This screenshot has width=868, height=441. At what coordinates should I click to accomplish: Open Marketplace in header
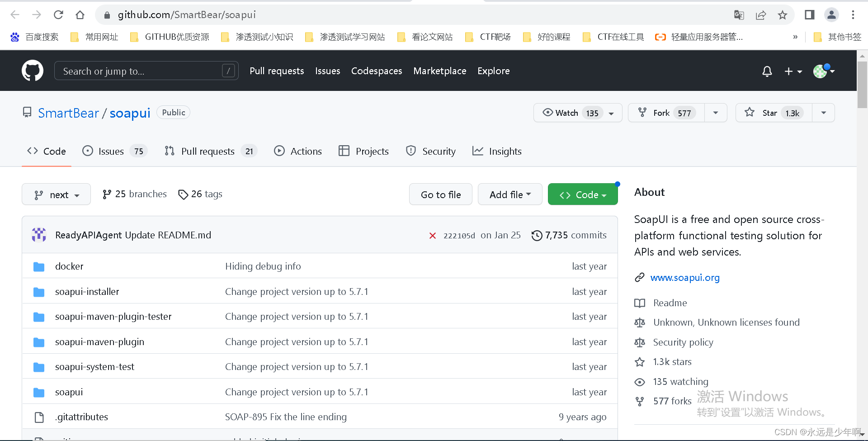coord(440,71)
